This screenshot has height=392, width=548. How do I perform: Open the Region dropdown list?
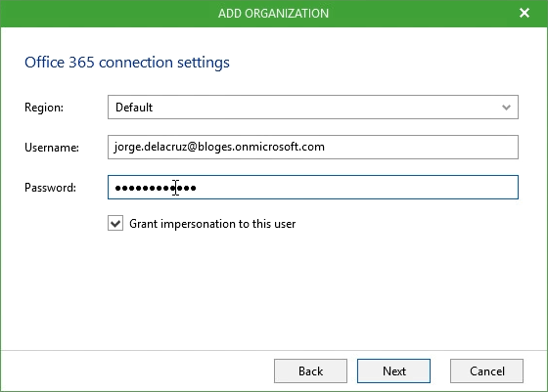[313, 108]
